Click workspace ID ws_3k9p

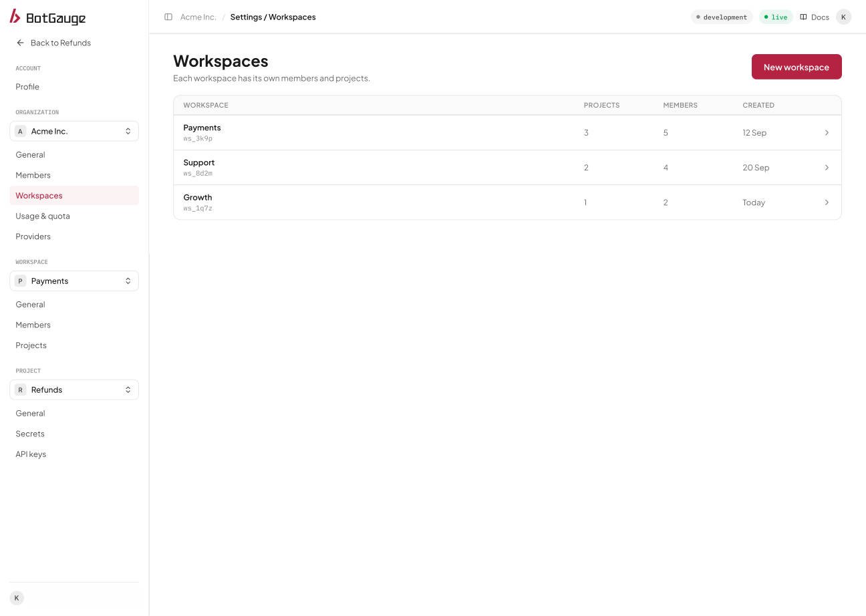tap(198, 139)
